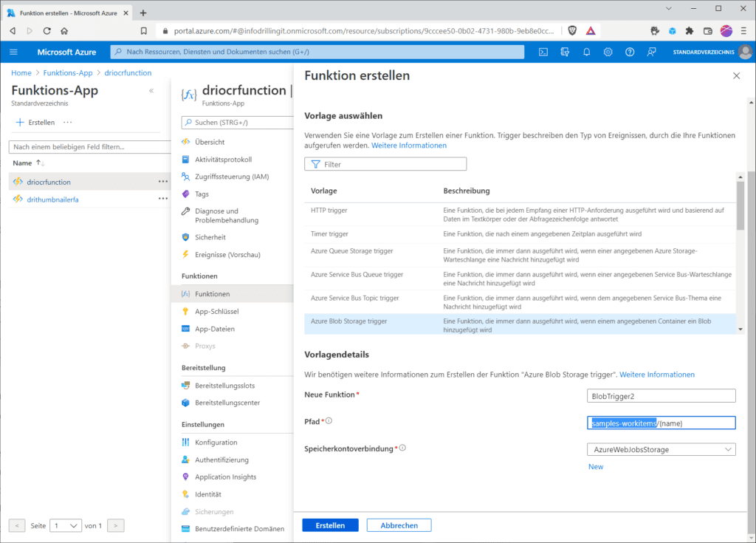Select the Timer trigger template

[x=520, y=234]
